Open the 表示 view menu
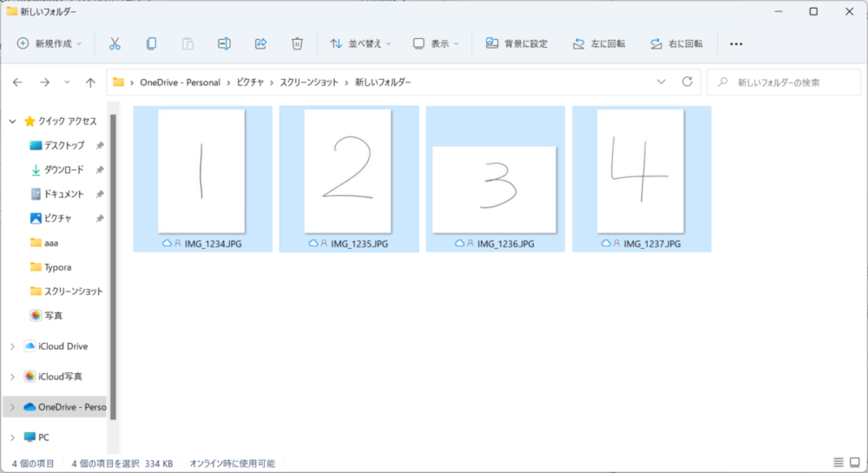Image resolution: width=868 pixels, height=473 pixels. coord(437,43)
